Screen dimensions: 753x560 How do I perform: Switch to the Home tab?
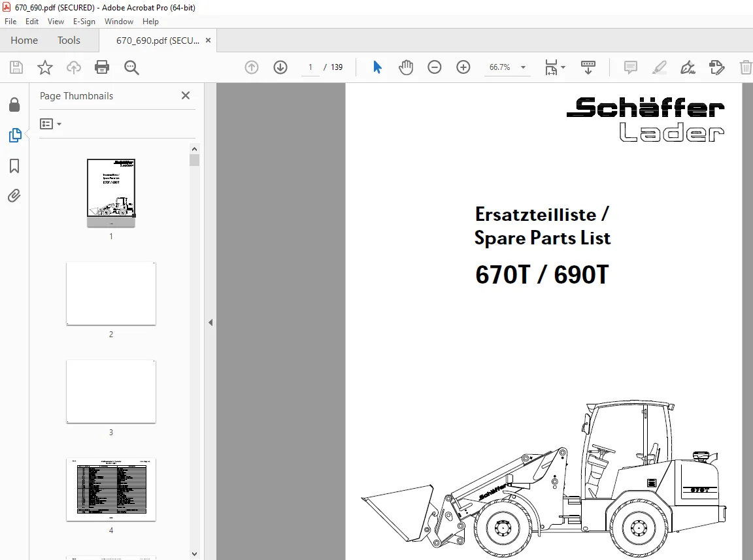tap(24, 41)
